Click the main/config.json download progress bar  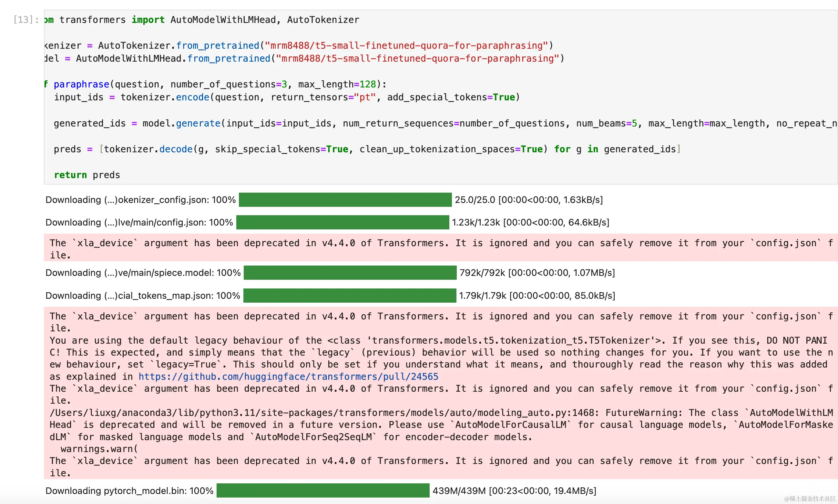pos(342,222)
